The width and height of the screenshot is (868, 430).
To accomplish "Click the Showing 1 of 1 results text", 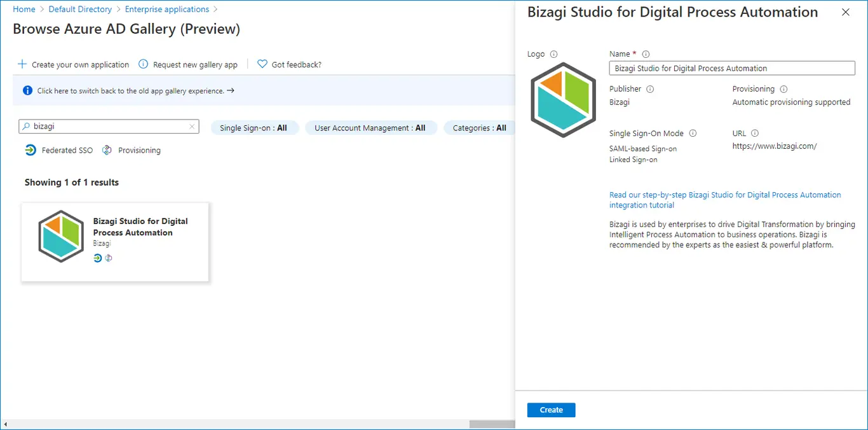I will click(x=72, y=183).
